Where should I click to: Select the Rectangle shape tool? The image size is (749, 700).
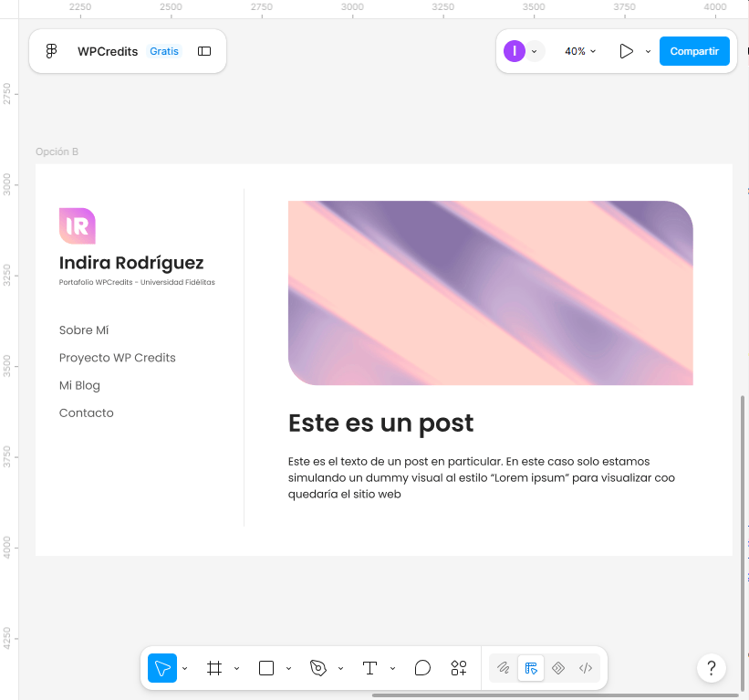point(266,668)
